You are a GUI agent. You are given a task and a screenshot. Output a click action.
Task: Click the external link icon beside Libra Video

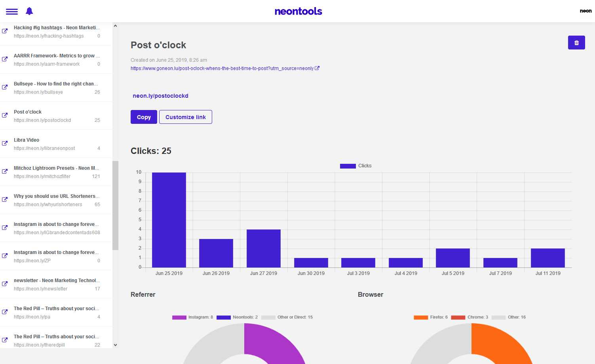coord(5,143)
